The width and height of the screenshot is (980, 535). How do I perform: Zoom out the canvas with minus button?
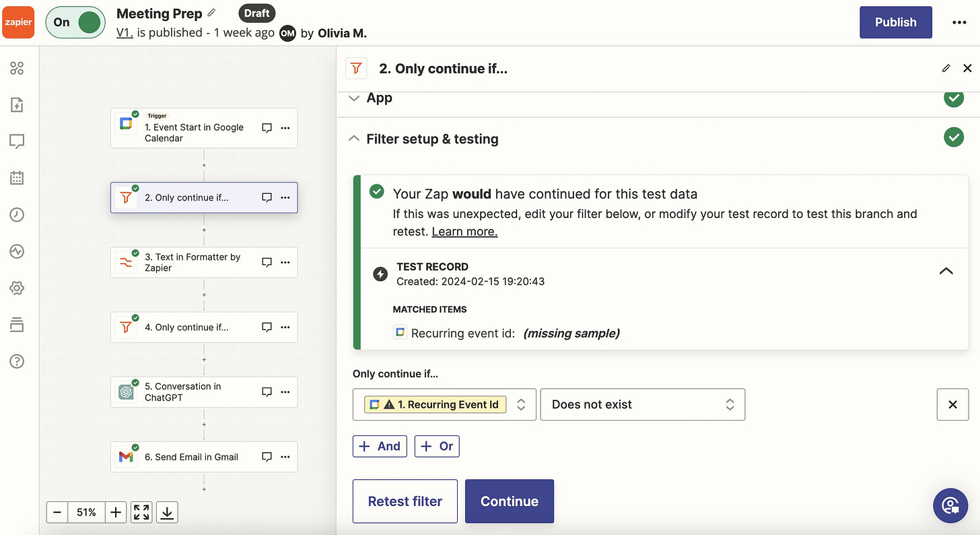coord(57,512)
